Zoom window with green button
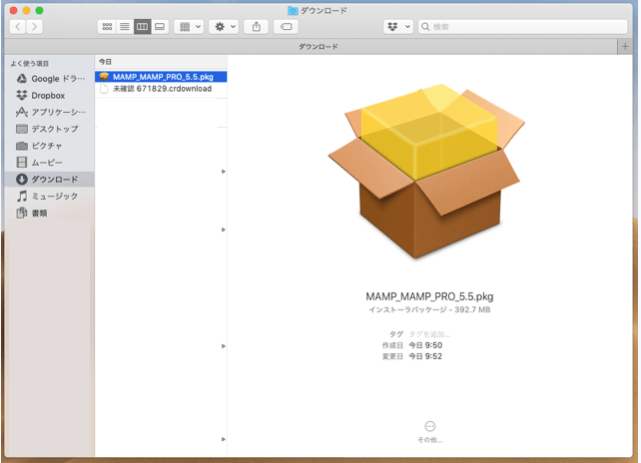This screenshot has height=463, width=641. tap(40, 10)
